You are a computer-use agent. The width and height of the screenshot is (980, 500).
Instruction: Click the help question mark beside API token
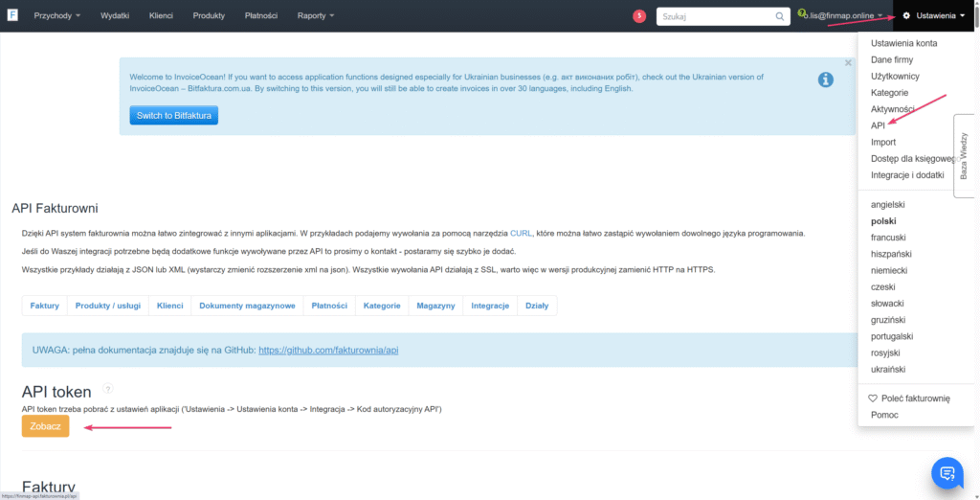click(x=107, y=389)
